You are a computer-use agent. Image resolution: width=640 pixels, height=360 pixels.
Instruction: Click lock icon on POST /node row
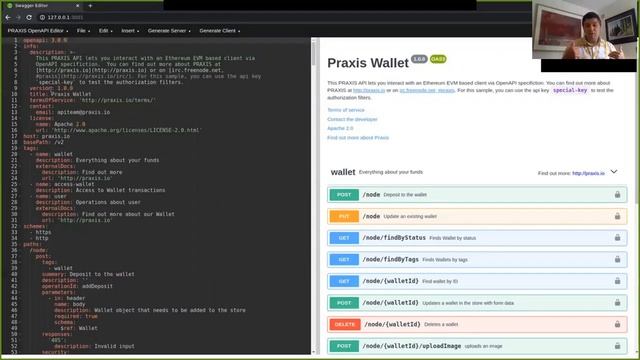pos(617,194)
